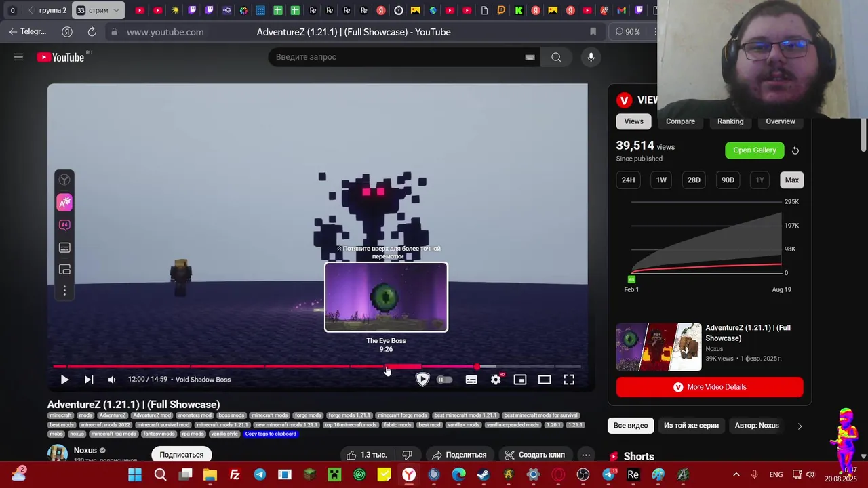This screenshot has width=868, height=488.
Task: Select the Max time range
Action: coord(791,180)
